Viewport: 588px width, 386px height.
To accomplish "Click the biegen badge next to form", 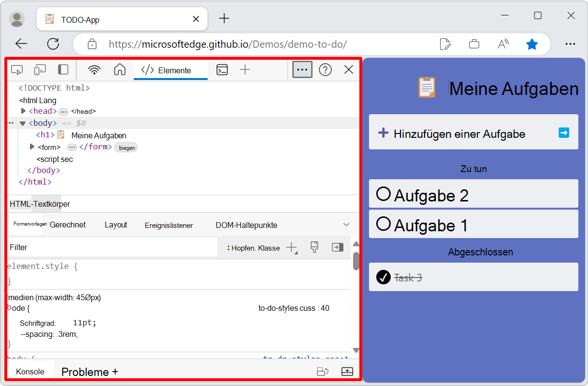I will click(126, 147).
